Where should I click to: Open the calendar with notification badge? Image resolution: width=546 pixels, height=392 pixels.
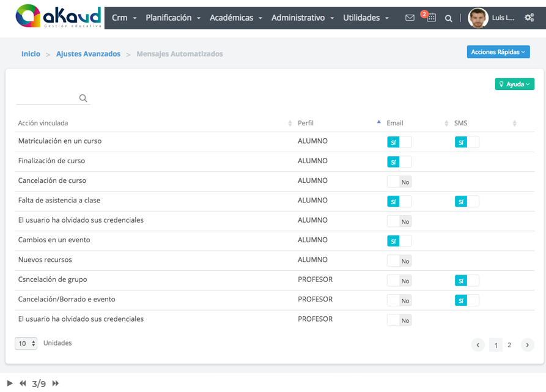pos(430,17)
